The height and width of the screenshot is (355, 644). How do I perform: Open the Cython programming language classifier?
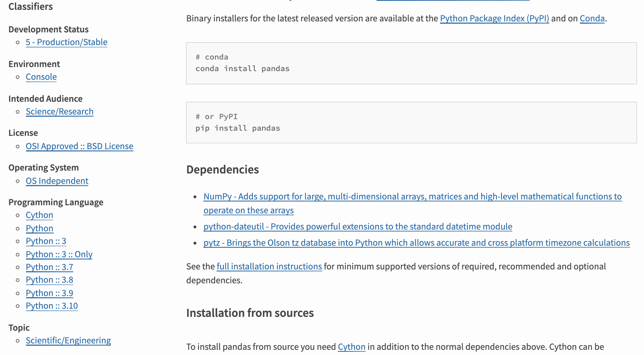39,215
